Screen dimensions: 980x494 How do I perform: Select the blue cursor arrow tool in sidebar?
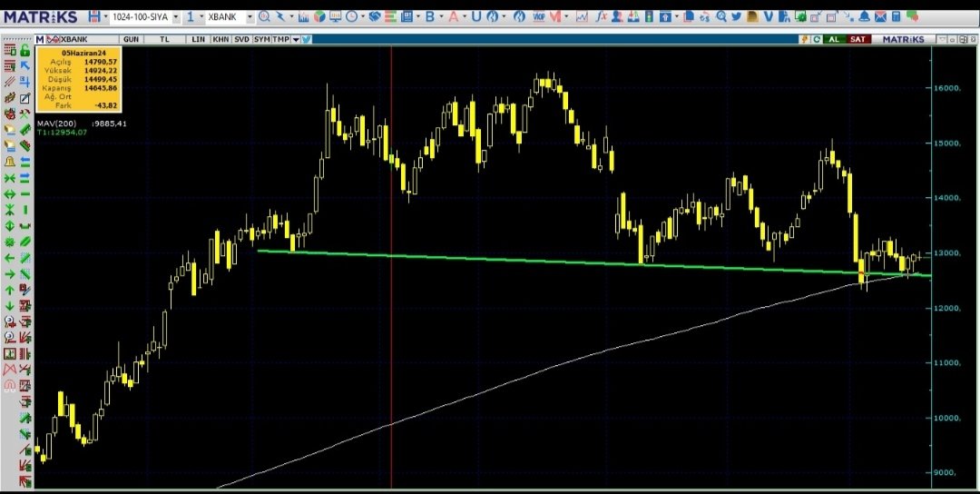click(25, 65)
